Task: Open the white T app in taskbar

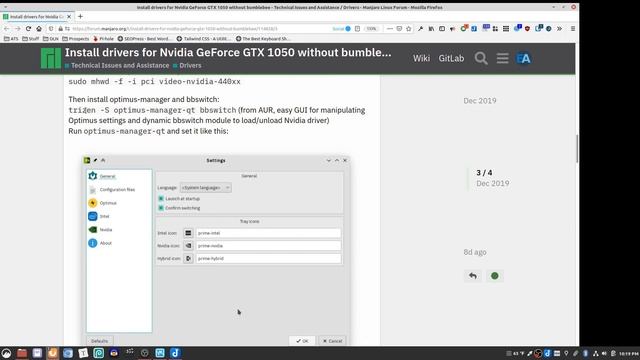Action: click(x=83, y=353)
